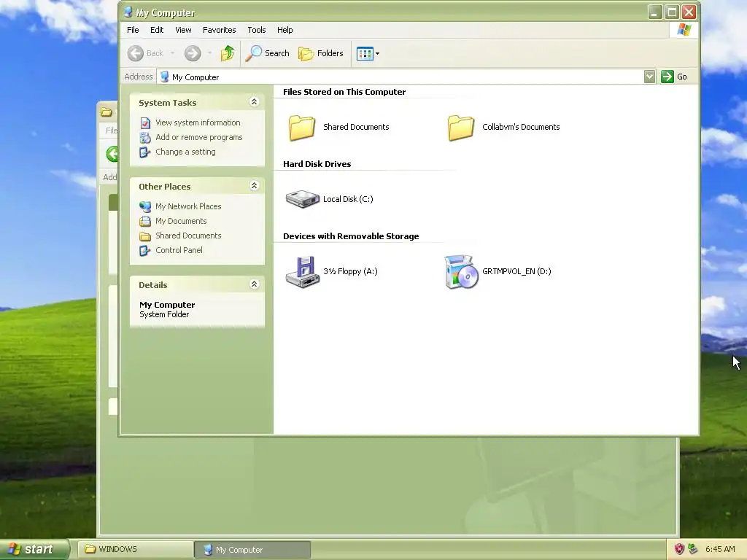This screenshot has height=560, width=747.
Task: Expand the Address bar dropdown
Action: pyautogui.click(x=649, y=77)
